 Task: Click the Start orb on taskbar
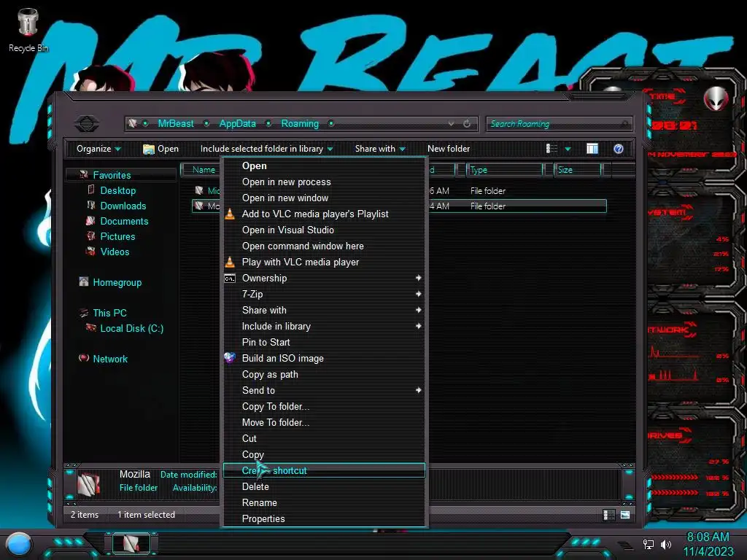click(19, 544)
